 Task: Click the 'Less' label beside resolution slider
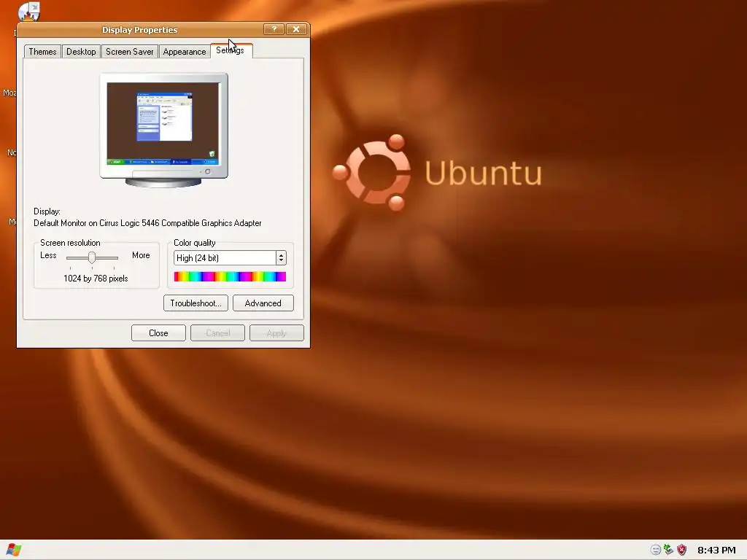[x=48, y=255]
